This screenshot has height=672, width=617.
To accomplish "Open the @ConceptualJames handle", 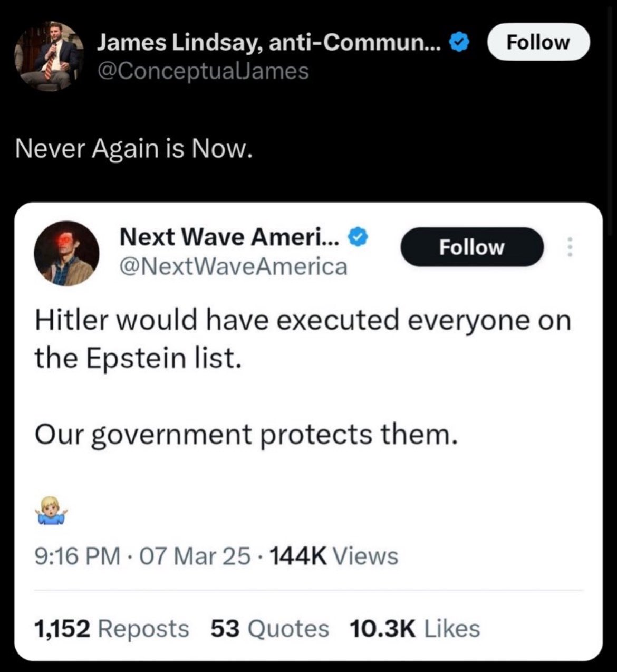I will tap(202, 71).
